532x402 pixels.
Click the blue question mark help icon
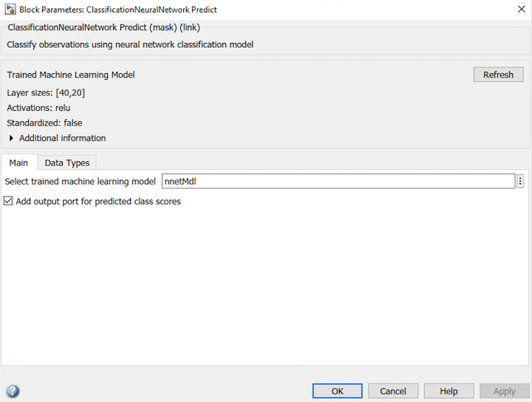(x=13, y=392)
